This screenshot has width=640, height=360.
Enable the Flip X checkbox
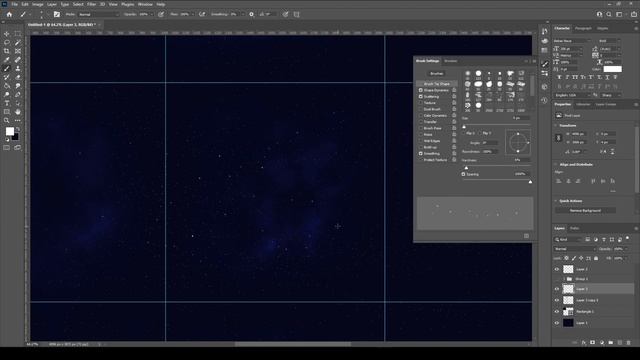(464, 133)
